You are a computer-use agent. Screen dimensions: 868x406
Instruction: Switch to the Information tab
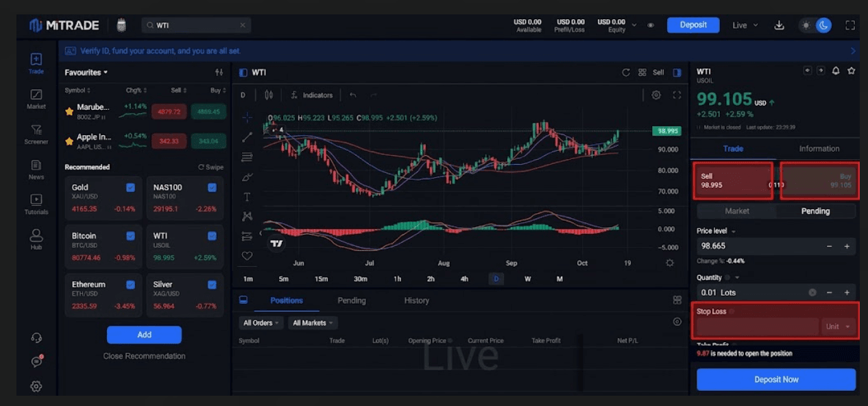tap(819, 149)
